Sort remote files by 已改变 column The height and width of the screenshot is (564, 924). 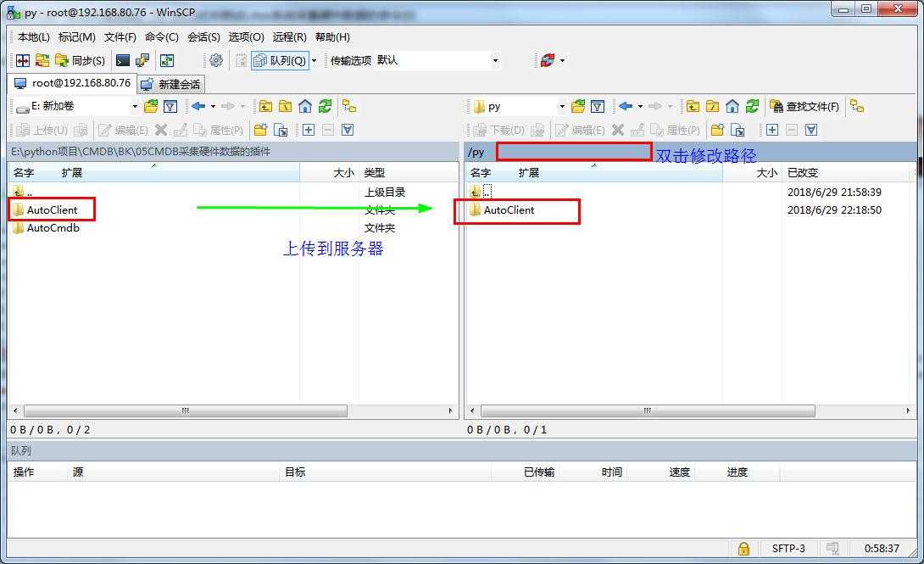pos(846,173)
